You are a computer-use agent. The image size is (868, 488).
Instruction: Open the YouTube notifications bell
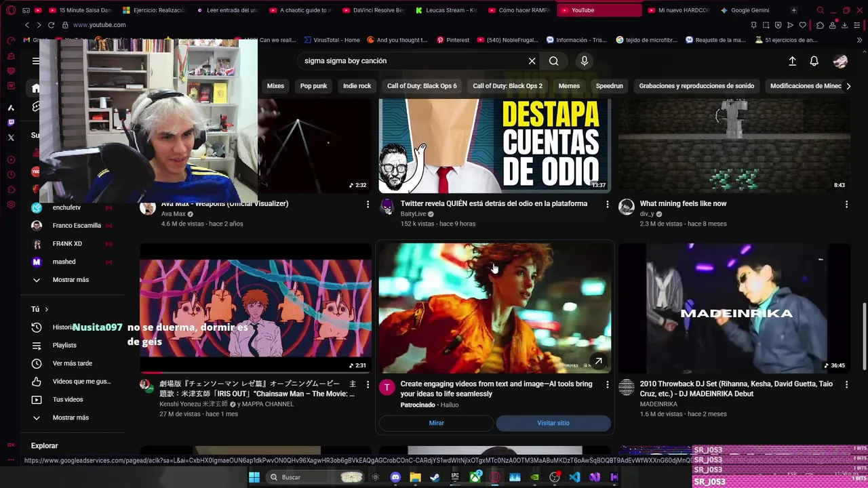[x=814, y=61]
